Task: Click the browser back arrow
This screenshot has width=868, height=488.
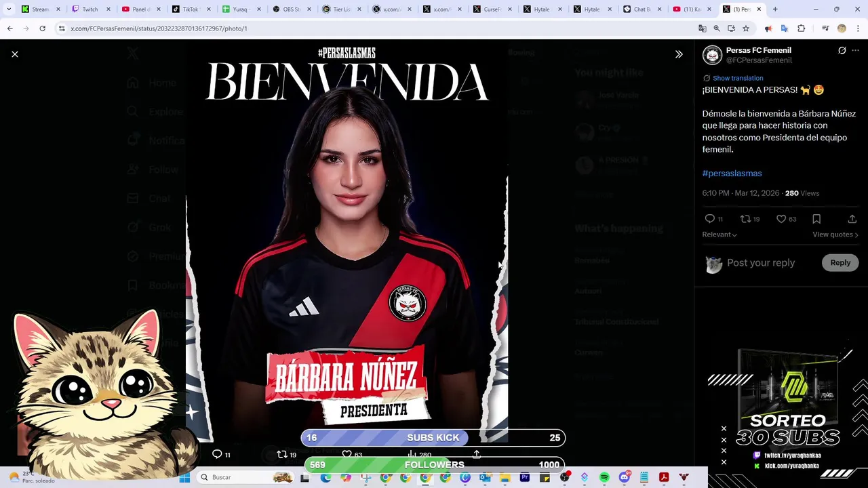Action: 9,28
